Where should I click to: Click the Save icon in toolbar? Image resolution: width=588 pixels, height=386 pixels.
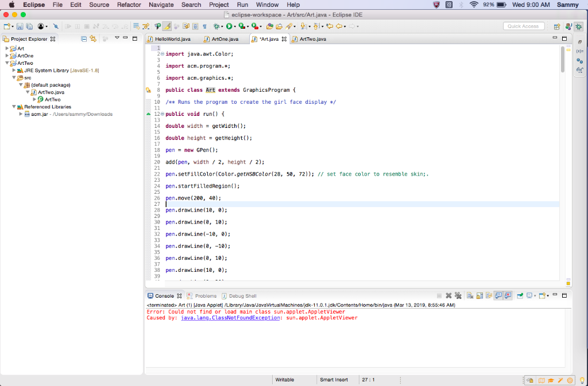pyautogui.click(x=20, y=26)
